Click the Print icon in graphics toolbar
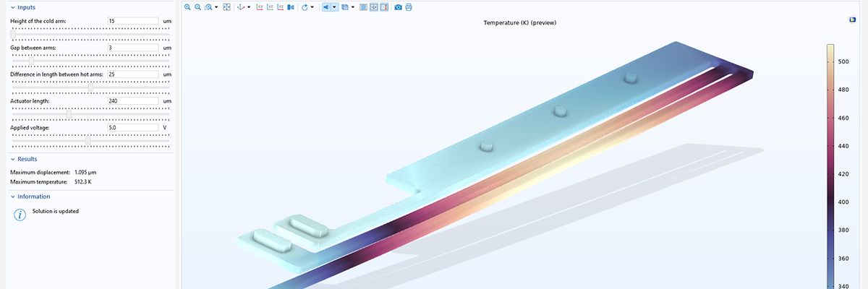This screenshot has width=868, height=289. (x=409, y=7)
